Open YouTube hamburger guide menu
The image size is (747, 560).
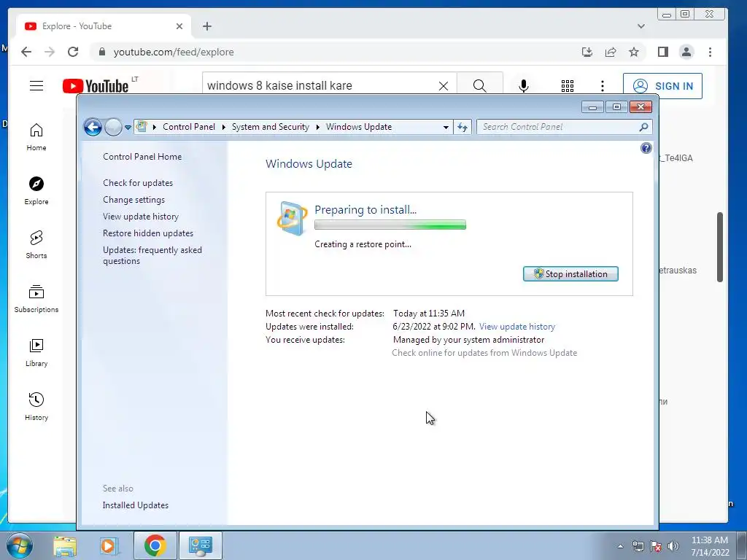(x=36, y=86)
